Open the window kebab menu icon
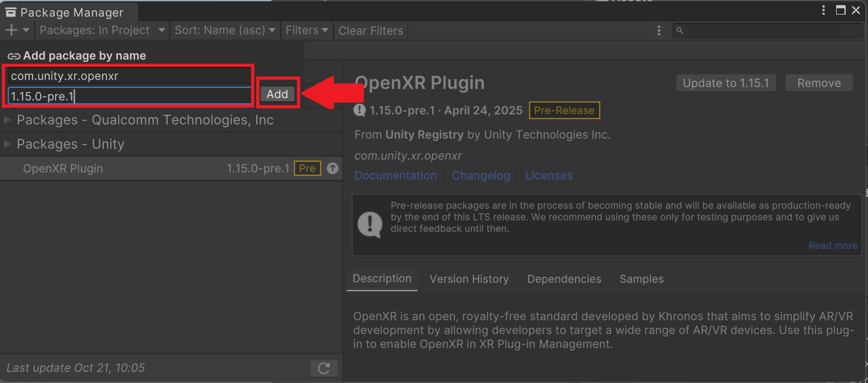Screen dimensions: 868x383 point(824,10)
